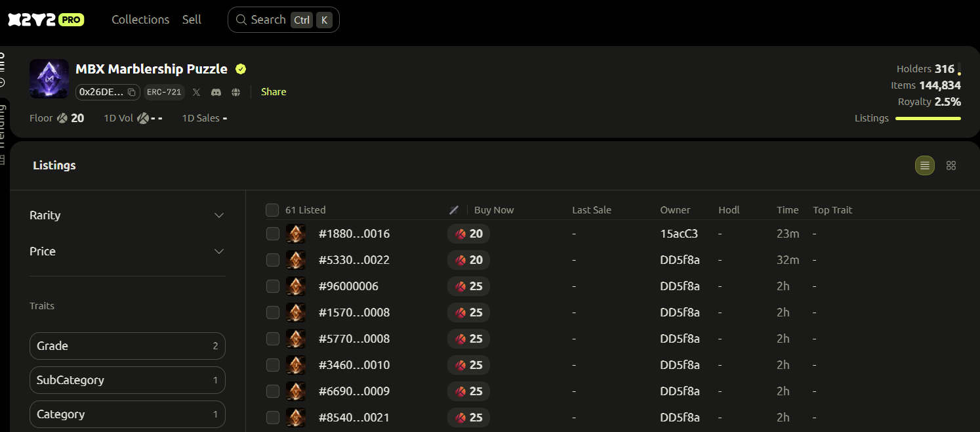Click the Owner column header
Viewport: 980px width, 432px height.
pyautogui.click(x=675, y=210)
